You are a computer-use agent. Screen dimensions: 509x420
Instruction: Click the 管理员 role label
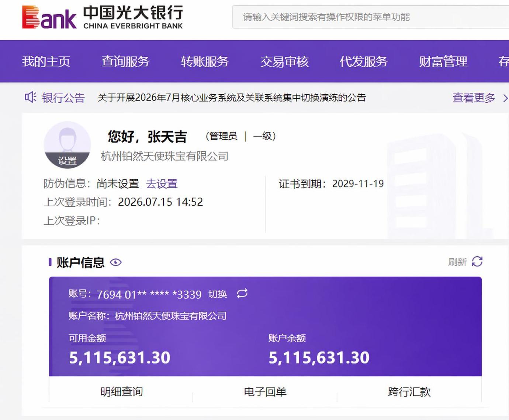[x=224, y=136]
